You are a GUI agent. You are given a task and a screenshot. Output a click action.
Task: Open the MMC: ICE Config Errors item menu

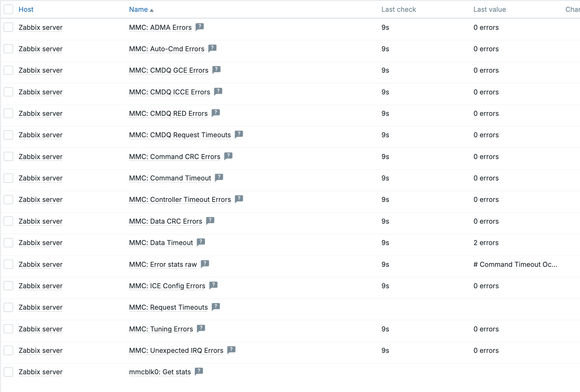click(x=167, y=286)
